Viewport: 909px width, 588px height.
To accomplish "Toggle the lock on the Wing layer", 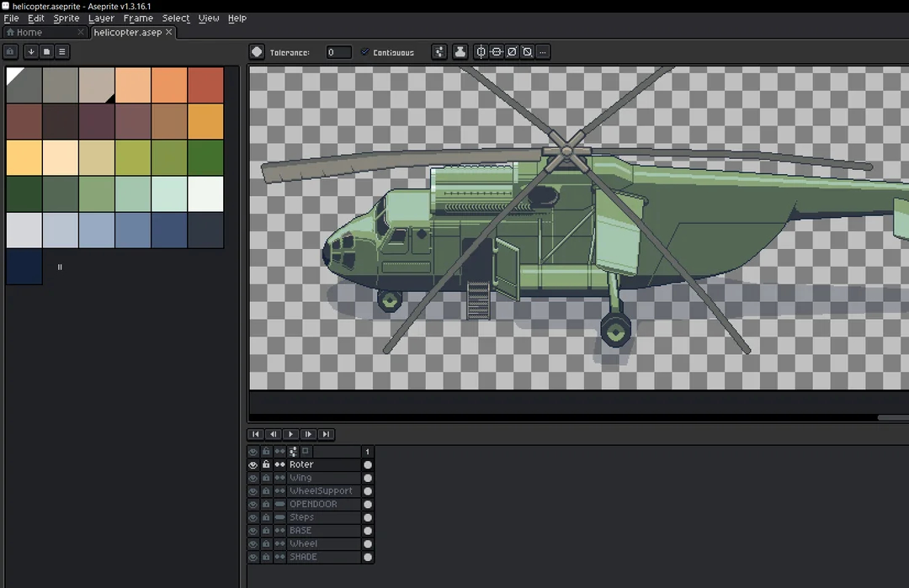I will coord(266,478).
